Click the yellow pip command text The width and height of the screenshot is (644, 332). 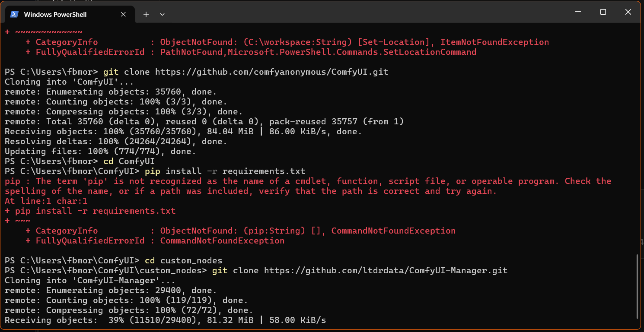152,171
